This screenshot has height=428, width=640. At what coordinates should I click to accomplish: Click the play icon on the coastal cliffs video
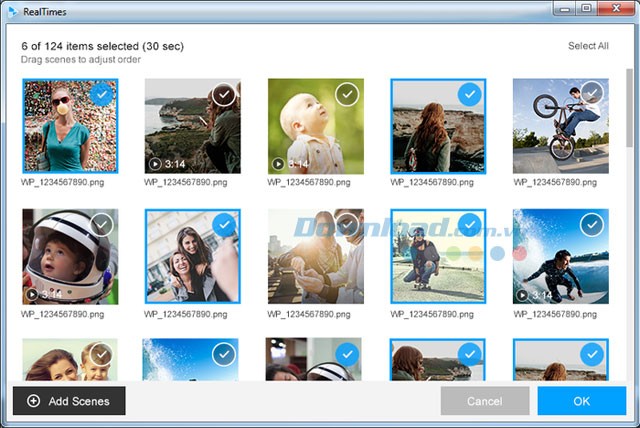coord(155,163)
